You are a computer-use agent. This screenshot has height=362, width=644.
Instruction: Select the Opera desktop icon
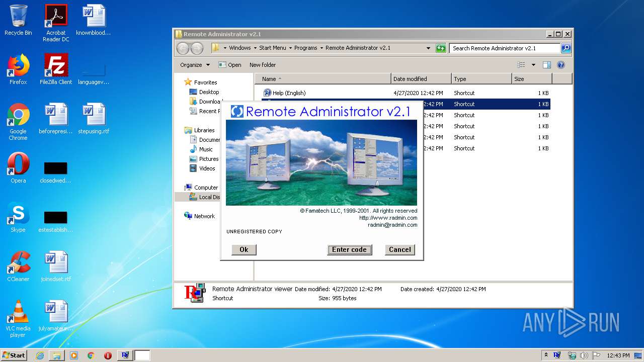(18, 168)
